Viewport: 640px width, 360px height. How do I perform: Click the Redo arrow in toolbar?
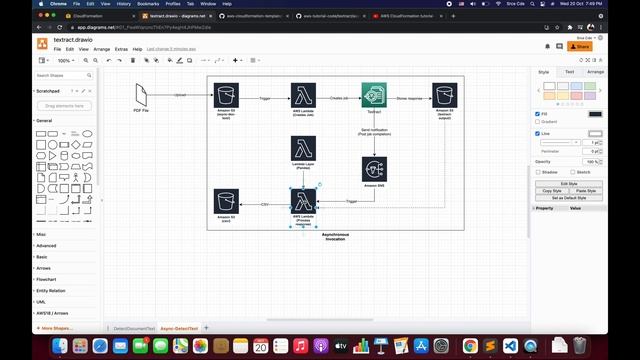[x=119, y=60]
